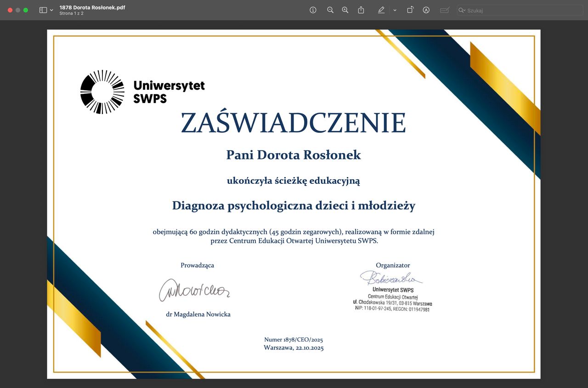Click the file title 1878 Dorota Rosłonek.pdf
Viewport: 588px width, 388px height.
point(92,7)
